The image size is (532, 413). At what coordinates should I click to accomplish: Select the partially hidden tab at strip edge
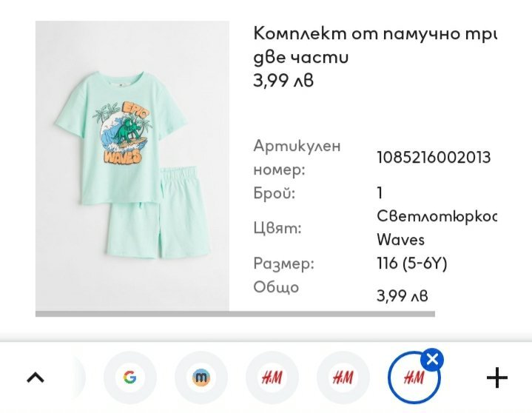coord(78,377)
